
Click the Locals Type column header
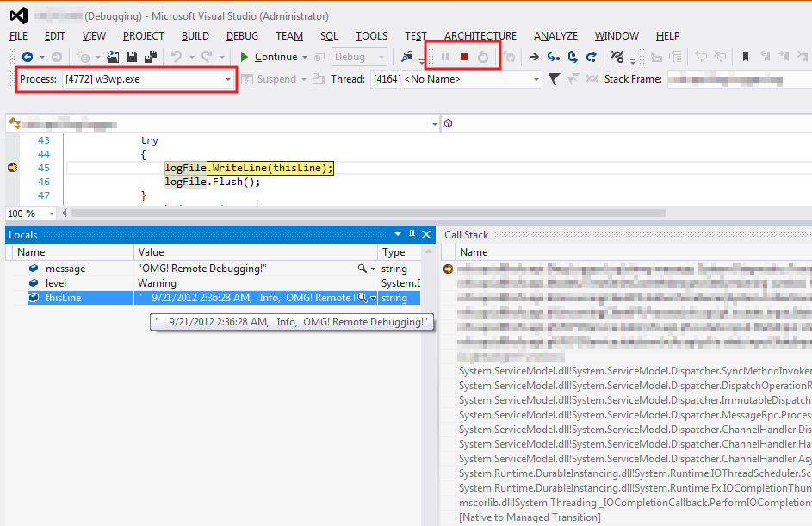point(400,252)
